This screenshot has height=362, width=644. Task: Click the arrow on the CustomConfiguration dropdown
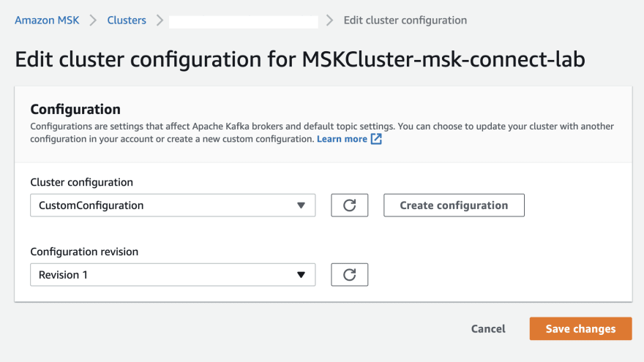pos(301,205)
